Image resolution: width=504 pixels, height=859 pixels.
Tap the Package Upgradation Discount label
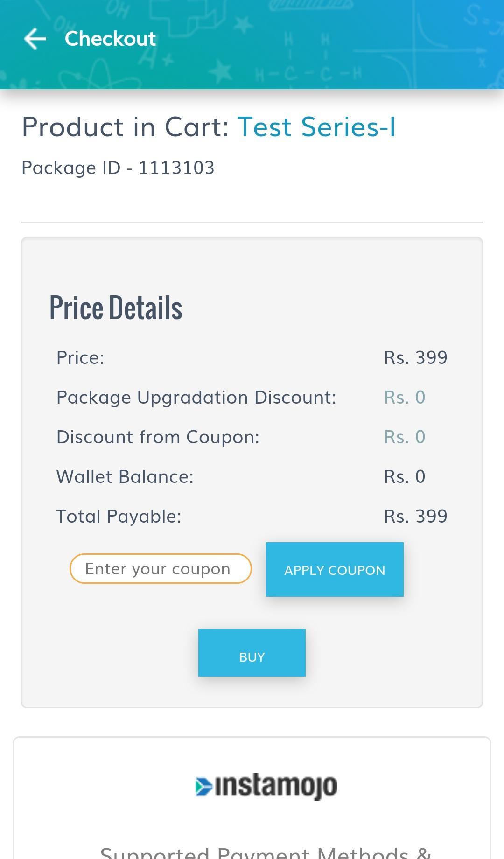[196, 398]
